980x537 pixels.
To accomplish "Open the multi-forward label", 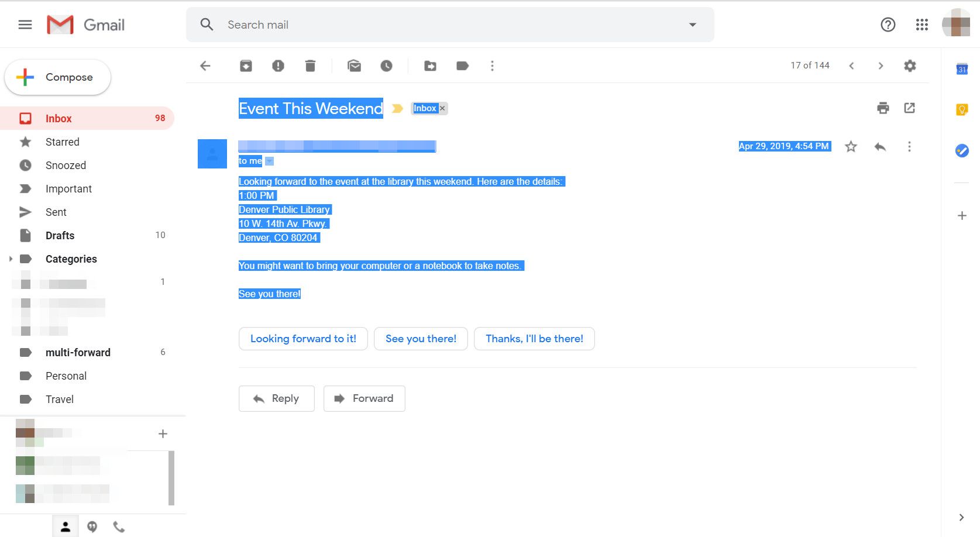I will (x=87, y=352).
